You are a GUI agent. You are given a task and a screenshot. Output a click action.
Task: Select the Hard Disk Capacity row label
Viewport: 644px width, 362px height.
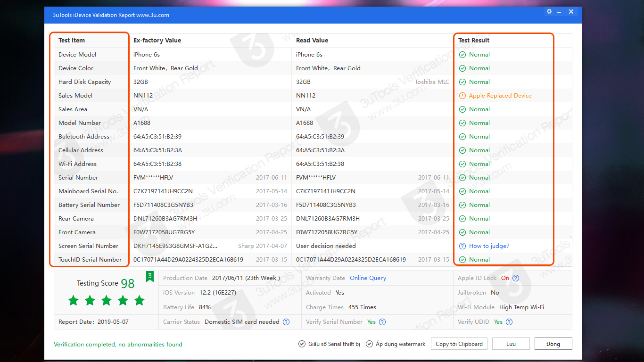tap(85, 82)
